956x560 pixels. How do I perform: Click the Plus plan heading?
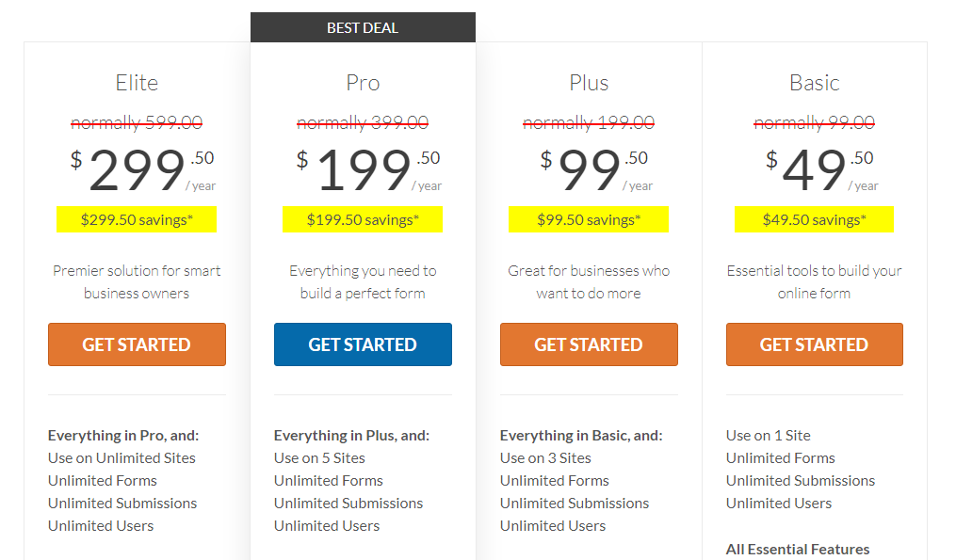589,83
